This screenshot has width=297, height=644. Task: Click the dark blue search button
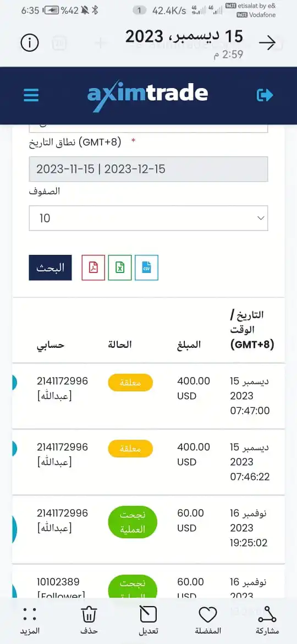50,268
